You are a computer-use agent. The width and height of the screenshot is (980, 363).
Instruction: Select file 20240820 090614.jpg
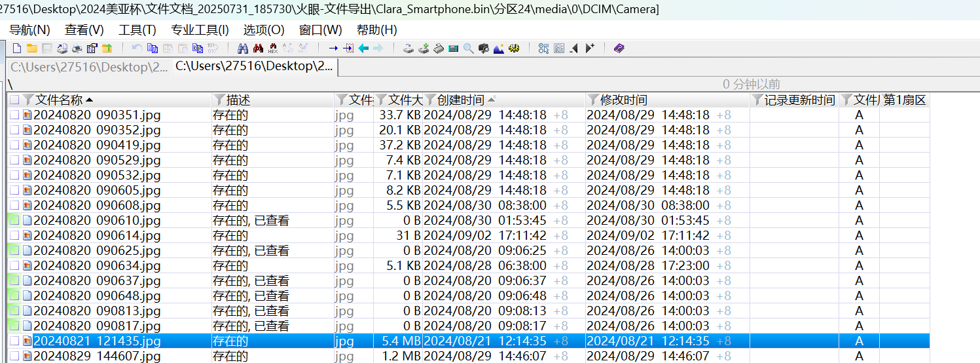[97, 235]
